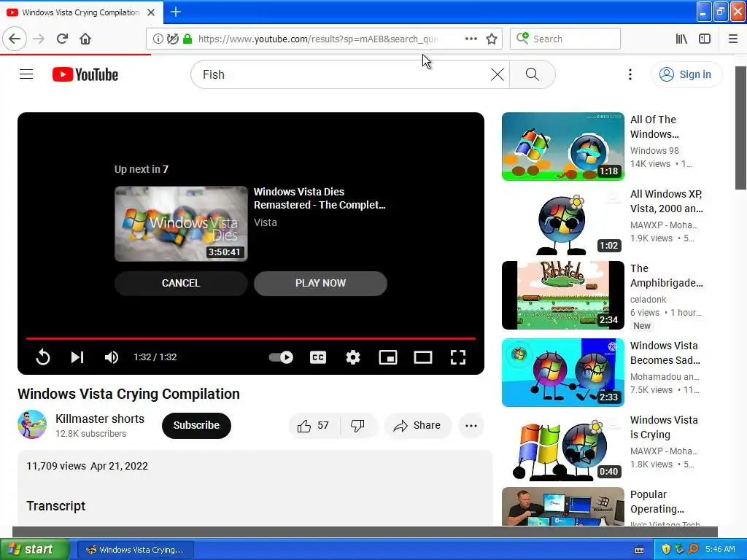Dislike the video

(357, 425)
